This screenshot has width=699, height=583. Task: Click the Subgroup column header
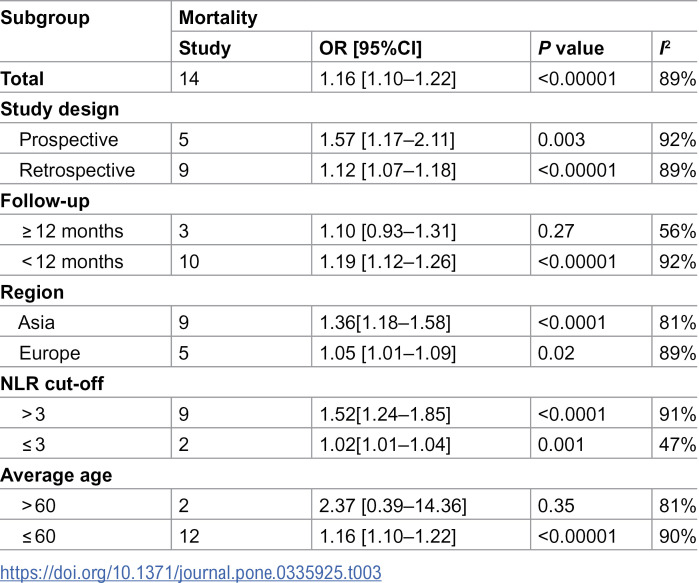point(45,18)
